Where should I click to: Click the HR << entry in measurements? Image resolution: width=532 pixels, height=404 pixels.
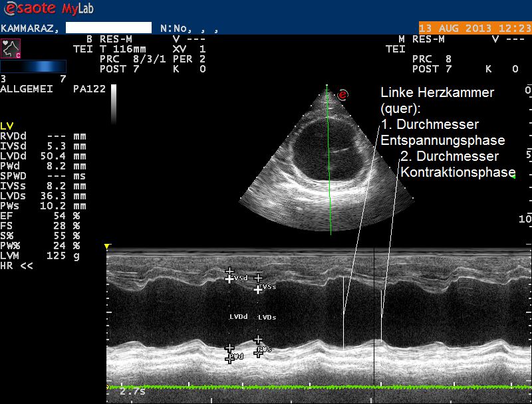pyautogui.click(x=17, y=266)
